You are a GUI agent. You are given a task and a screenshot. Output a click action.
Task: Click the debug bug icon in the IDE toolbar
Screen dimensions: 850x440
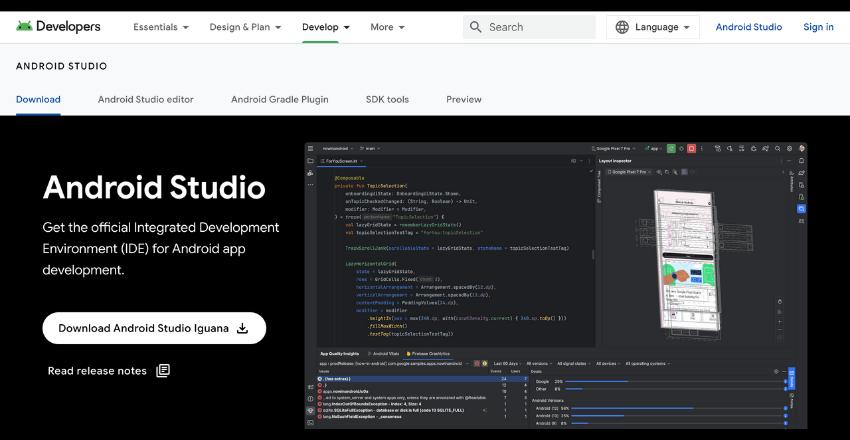click(681, 148)
